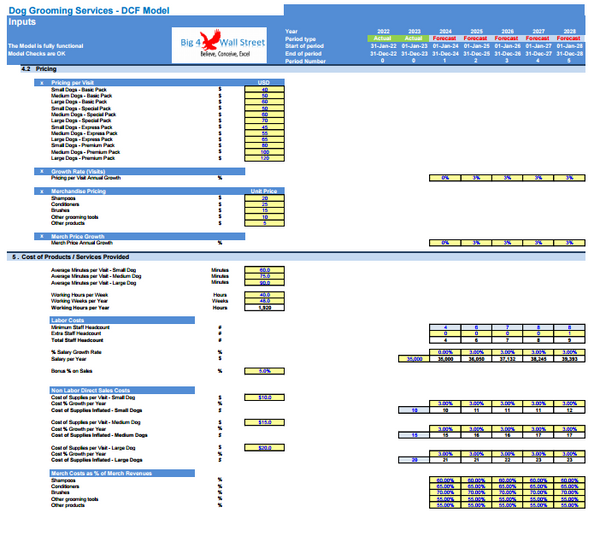Click the x marker beside Growth Rate (Visits)
Screen dimensions: 600x542
[x=41, y=171]
